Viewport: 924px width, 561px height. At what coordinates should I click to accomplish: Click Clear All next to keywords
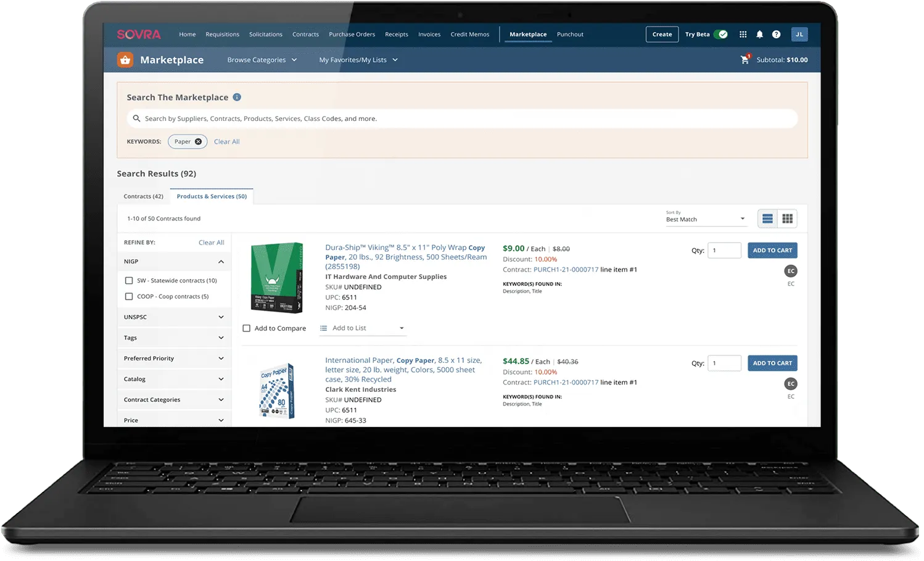point(227,142)
